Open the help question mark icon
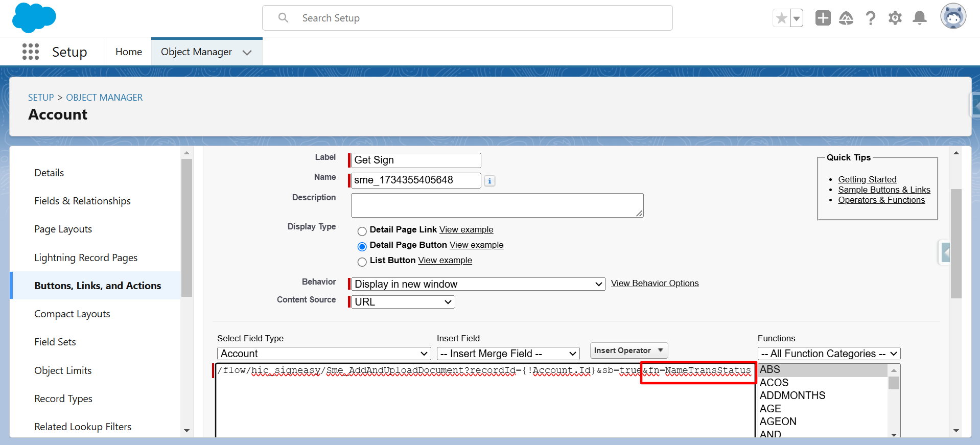The width and height of the screenshot is (980, 445). coord(871,18)
